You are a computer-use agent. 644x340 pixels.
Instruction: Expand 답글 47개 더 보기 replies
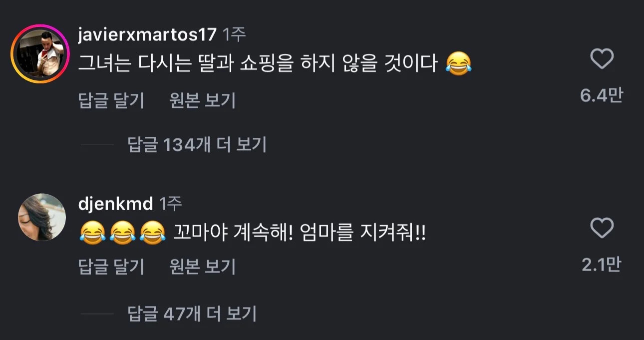[192, 314]
